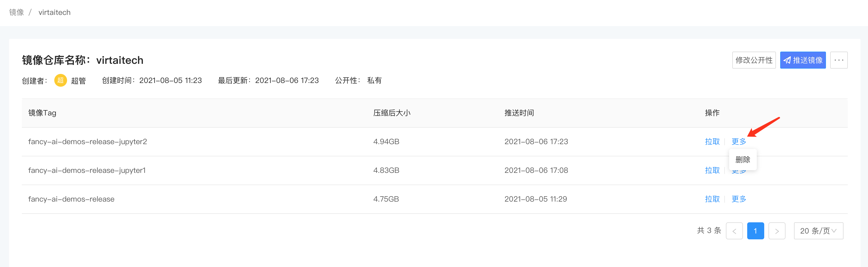Click the fancy-ai-demos-release-jupyter1 tag name
This screenshot has width=868, height=267.
click(x=87, y=170)
